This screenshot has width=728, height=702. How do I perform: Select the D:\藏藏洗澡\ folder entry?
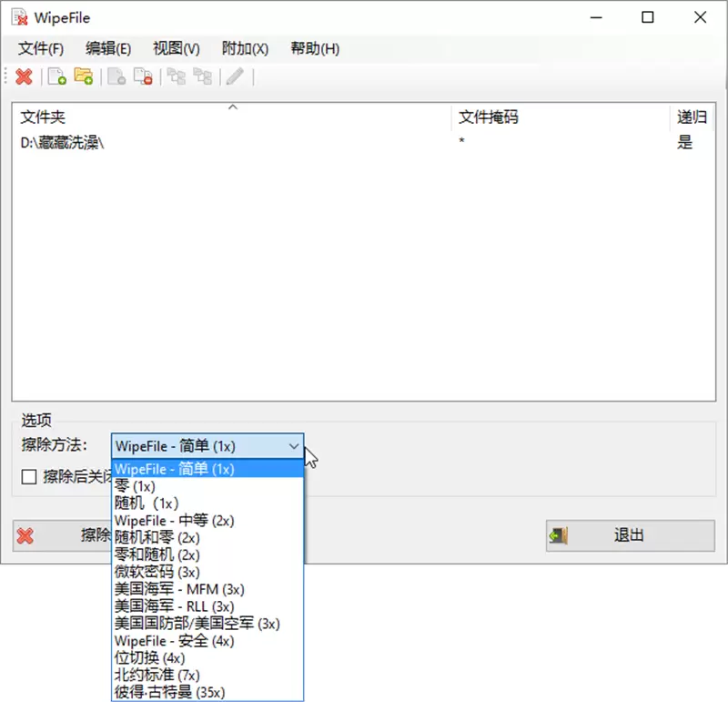tap(62, 143)
